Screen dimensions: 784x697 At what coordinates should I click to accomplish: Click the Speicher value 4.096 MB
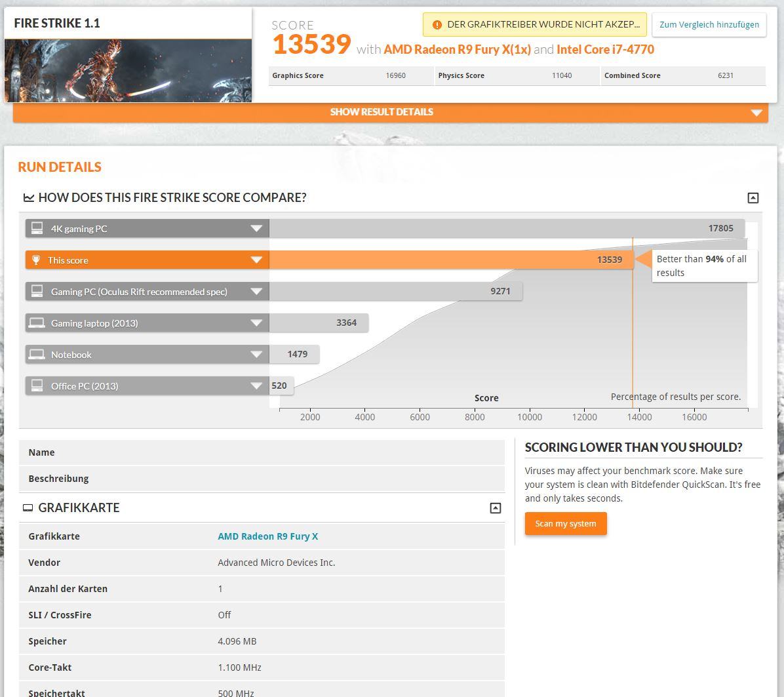237,641
